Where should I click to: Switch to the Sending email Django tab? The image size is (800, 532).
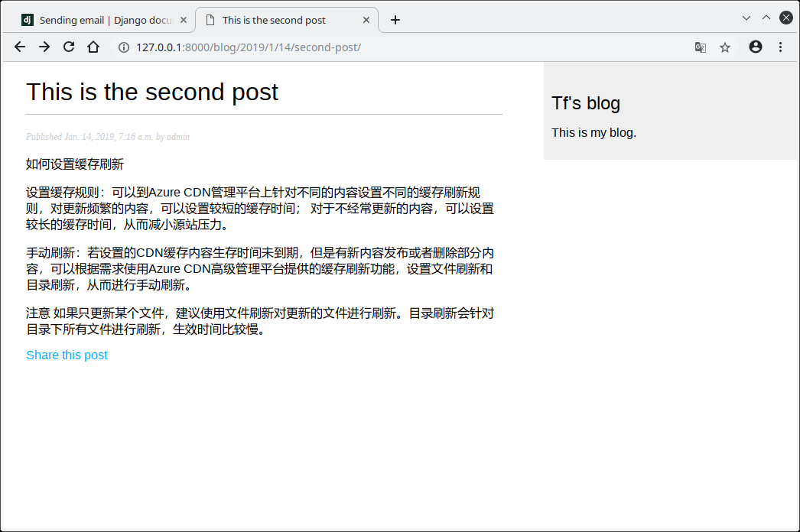click(106, 20)
